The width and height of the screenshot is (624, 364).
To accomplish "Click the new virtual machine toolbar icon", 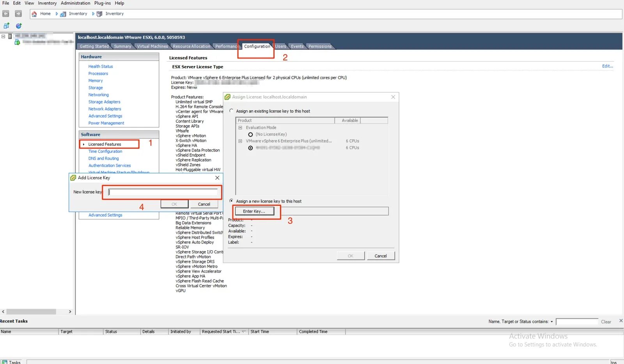I will [6, 26].
